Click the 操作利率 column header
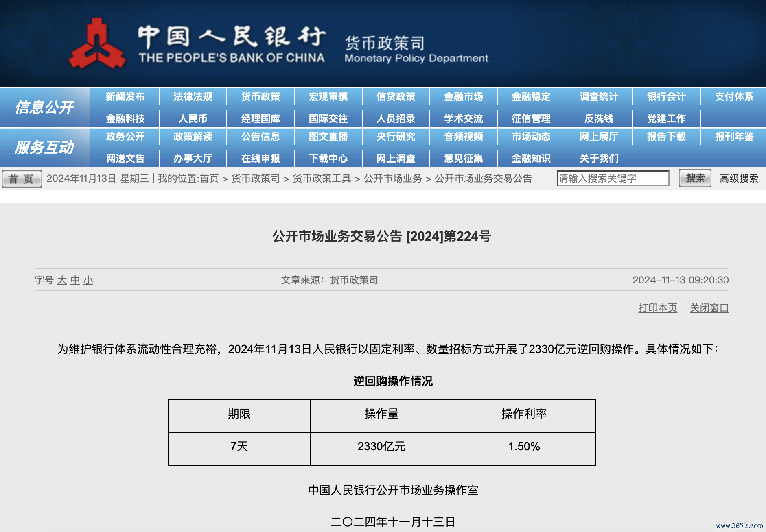Screen dimensions: 766x532 pos(524,416)
